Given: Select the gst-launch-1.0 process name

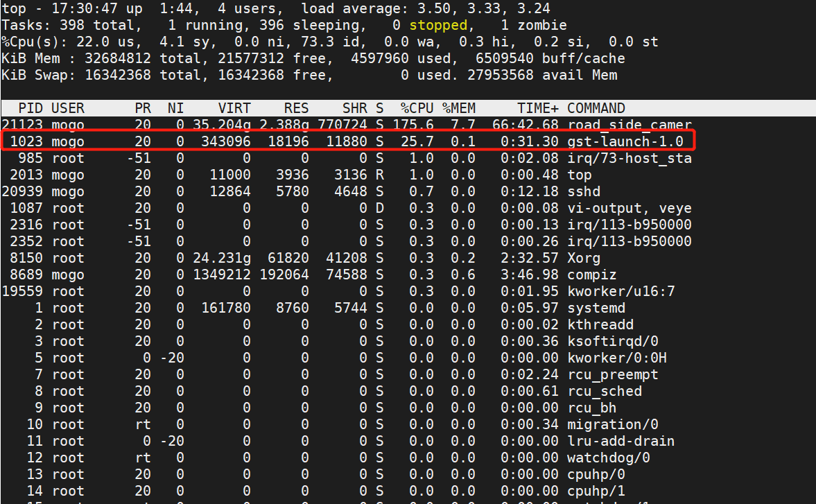Looking at the screenshot, I should click(x=625, y=141).
